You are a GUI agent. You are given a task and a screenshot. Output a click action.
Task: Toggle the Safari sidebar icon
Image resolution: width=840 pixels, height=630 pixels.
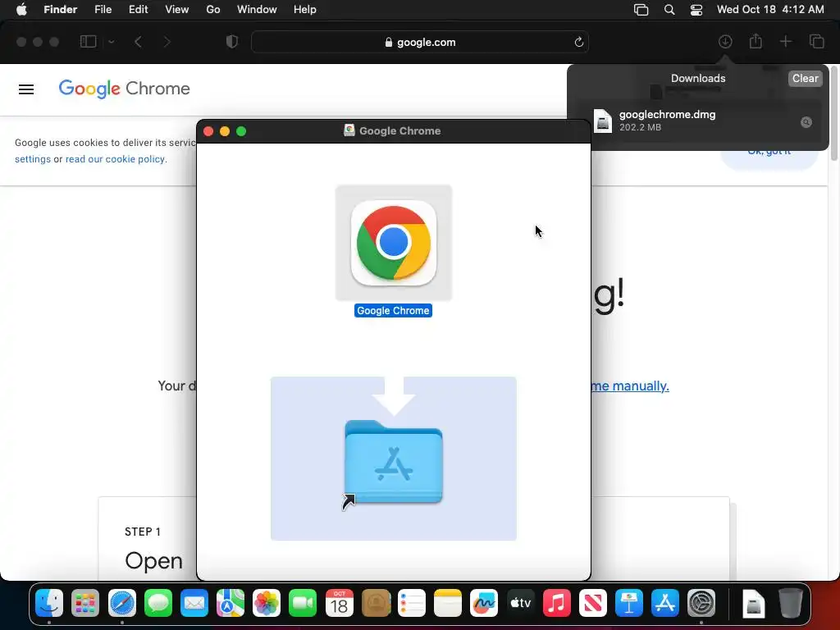pos(88,42)
